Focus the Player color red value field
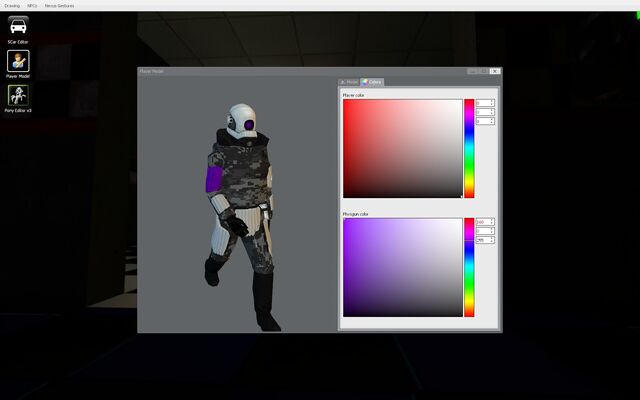 click(x=485, y=103)
